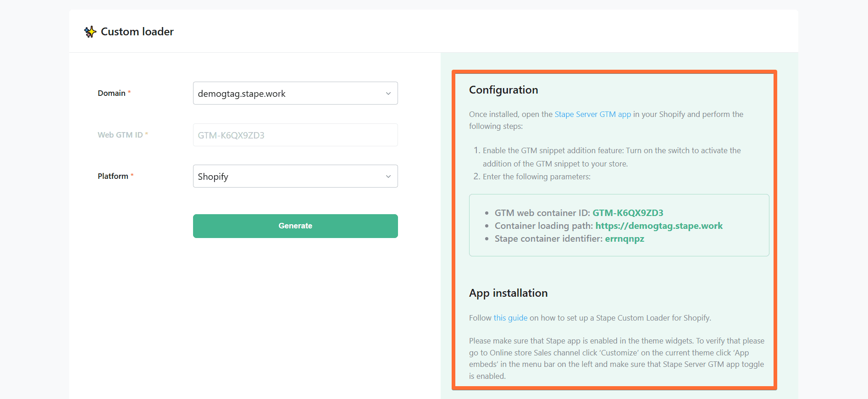
Task: Open the Domain dropdown
Action: pos(295,93)
